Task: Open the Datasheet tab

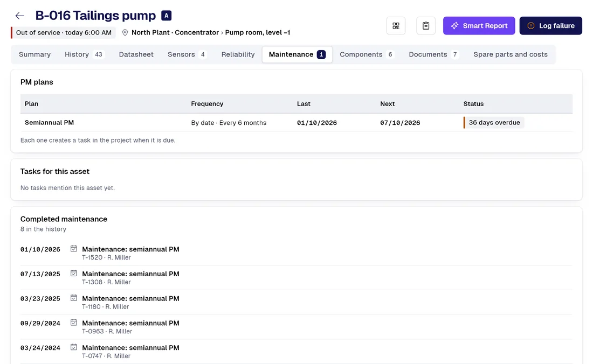Action: 136,54
